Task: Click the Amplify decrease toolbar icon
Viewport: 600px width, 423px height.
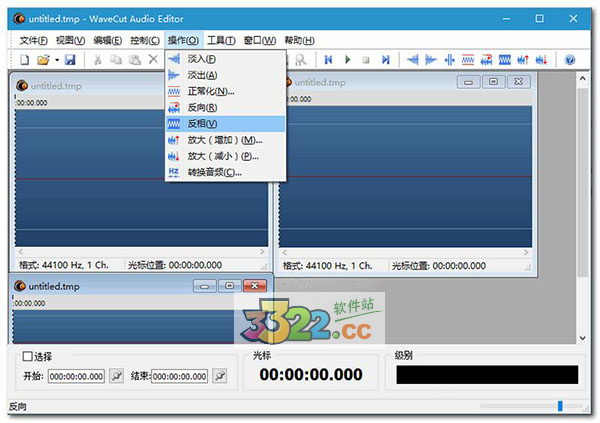Action: (x=541, y=60)
